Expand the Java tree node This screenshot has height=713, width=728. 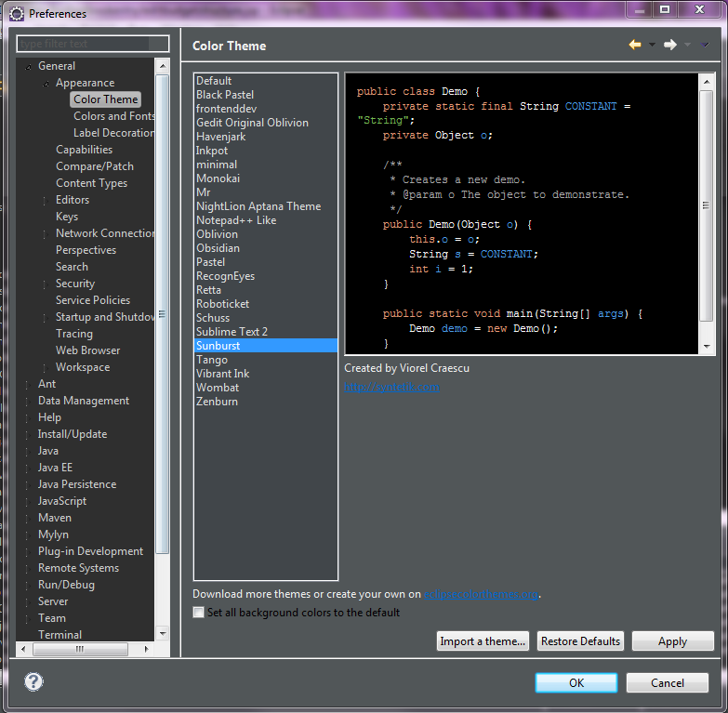point(27,451)
